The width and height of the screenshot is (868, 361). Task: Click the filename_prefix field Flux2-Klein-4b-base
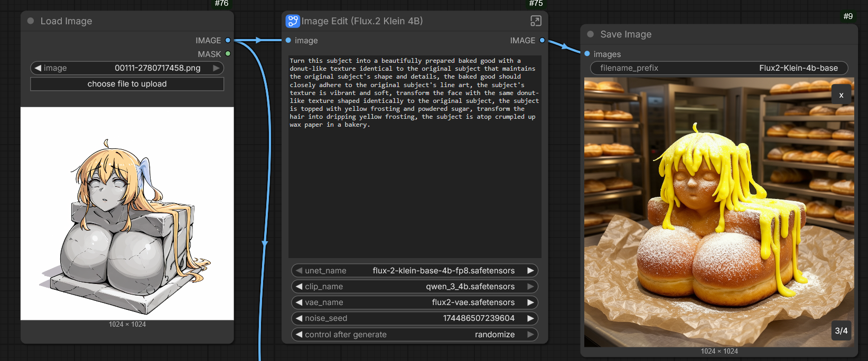click(x=719, y=68)
